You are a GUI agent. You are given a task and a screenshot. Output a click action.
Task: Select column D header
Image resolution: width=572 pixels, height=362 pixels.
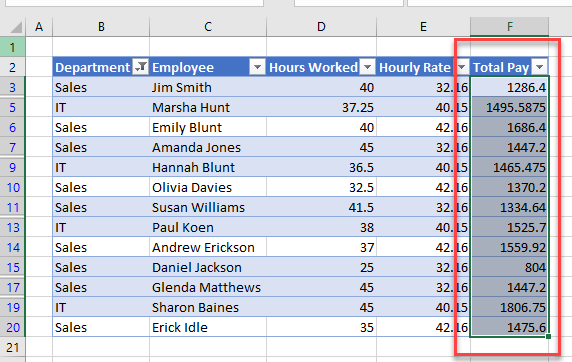[x=321, y=27]
